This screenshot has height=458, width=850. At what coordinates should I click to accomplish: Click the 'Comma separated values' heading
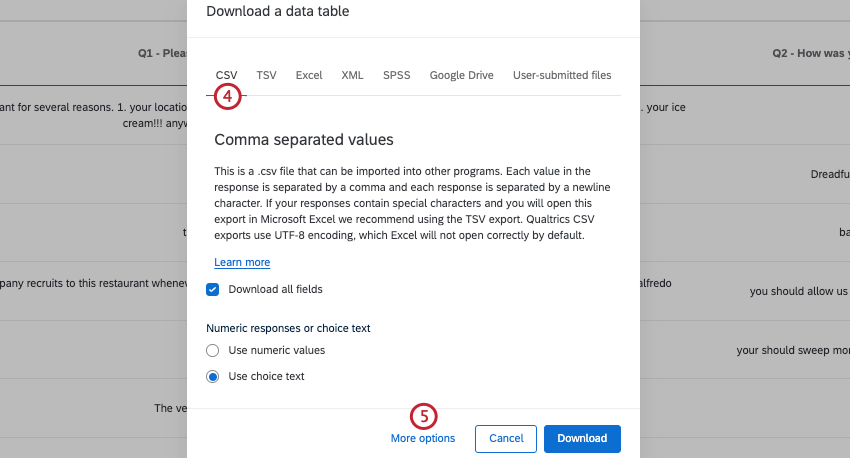(x=304, y=140)
